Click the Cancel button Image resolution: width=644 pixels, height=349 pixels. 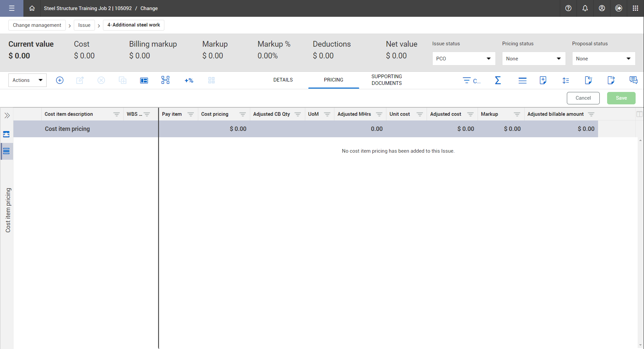(583, 98)
